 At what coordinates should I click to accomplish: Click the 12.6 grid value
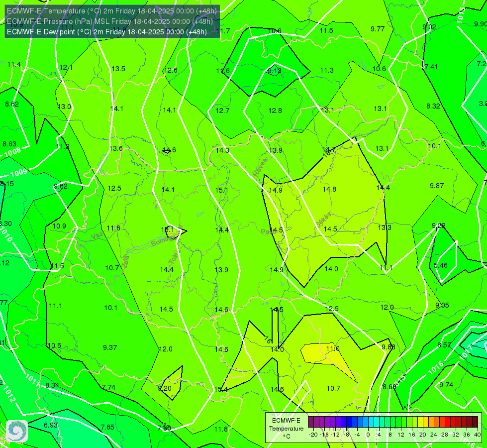(x=171, y=70)
